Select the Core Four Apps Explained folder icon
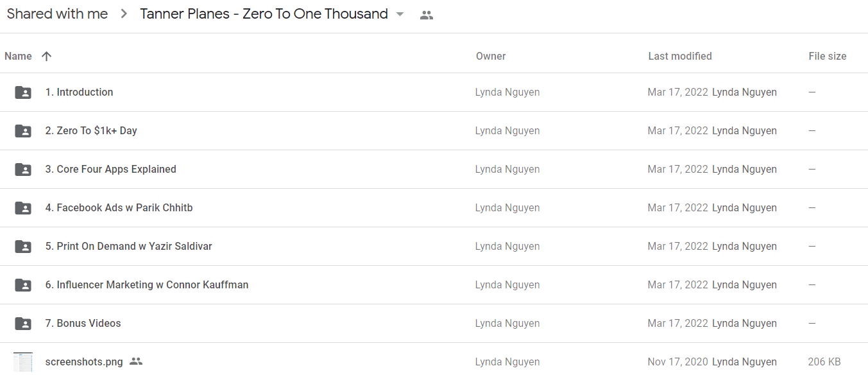868x375 pixels. pyautogui.click(x=23, y=170)
